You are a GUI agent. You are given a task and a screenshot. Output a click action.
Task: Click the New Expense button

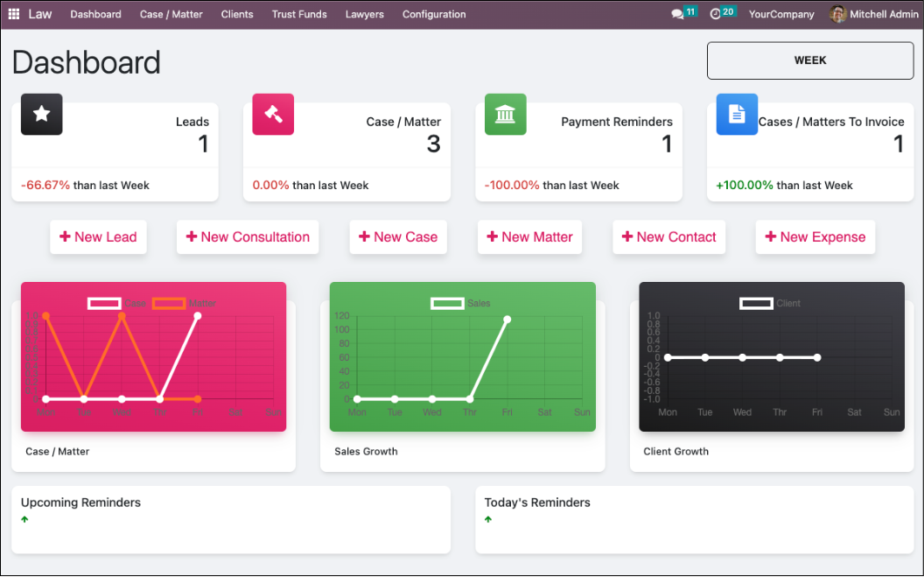[x=815, y=237]
